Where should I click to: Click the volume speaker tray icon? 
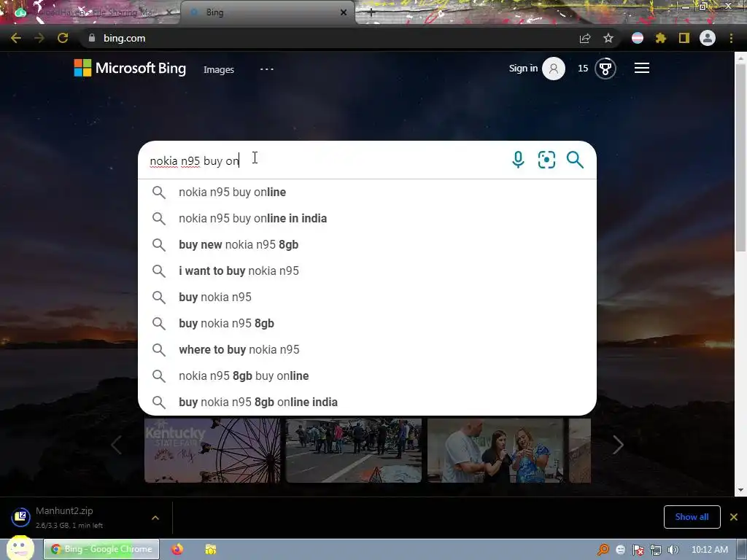pyautogui.click(x=673, y=550)
